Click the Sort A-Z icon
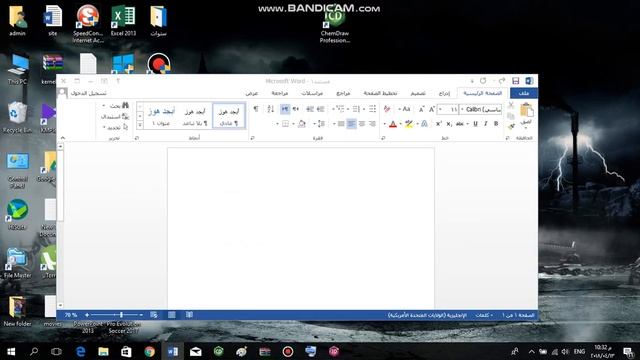 [270, 109]
